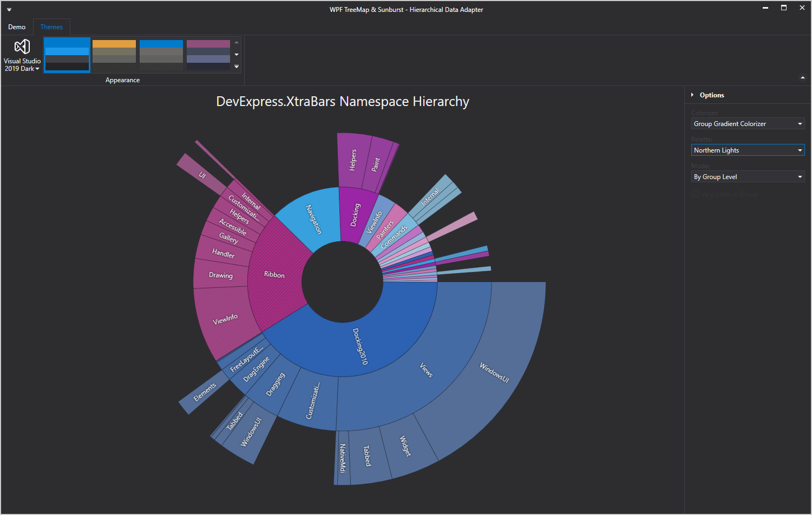The image size is (812, 515).
Task: Open the ribbon customization menu icon top-left
Action: coord(9,9)
